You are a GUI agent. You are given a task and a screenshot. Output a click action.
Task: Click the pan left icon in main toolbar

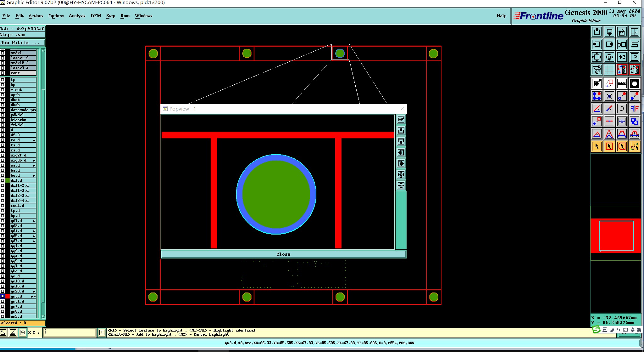(x=597, y=44)
